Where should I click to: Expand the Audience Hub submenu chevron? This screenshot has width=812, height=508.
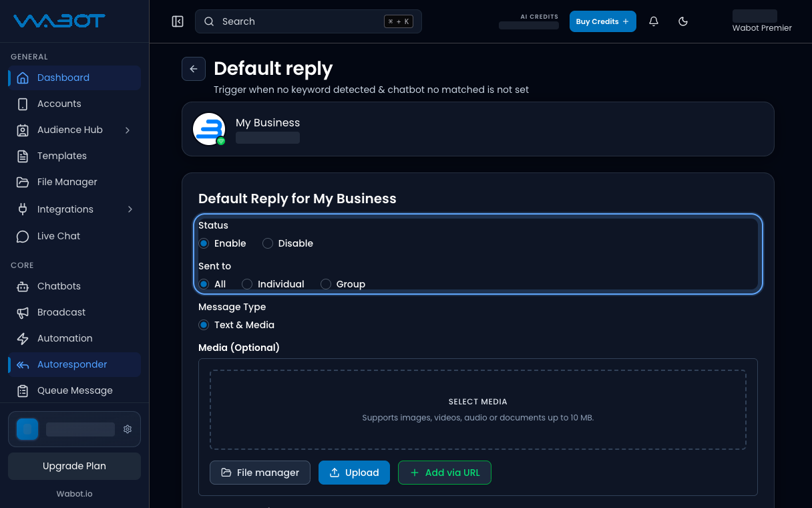128,130
